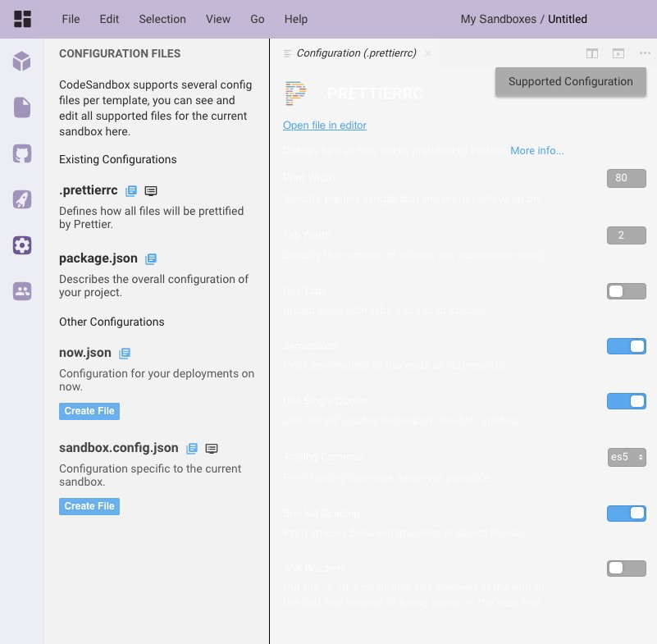Screen dimensions: 657x644
Task: Click the docs icon beside now.json
Action: click(x=125, y=354)
